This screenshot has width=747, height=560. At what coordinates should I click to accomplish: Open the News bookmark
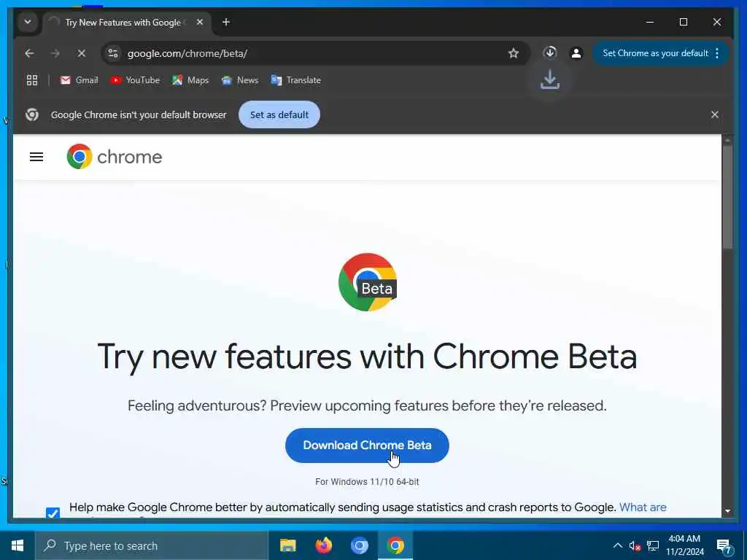pyautogui.click(x=240, y=80)
